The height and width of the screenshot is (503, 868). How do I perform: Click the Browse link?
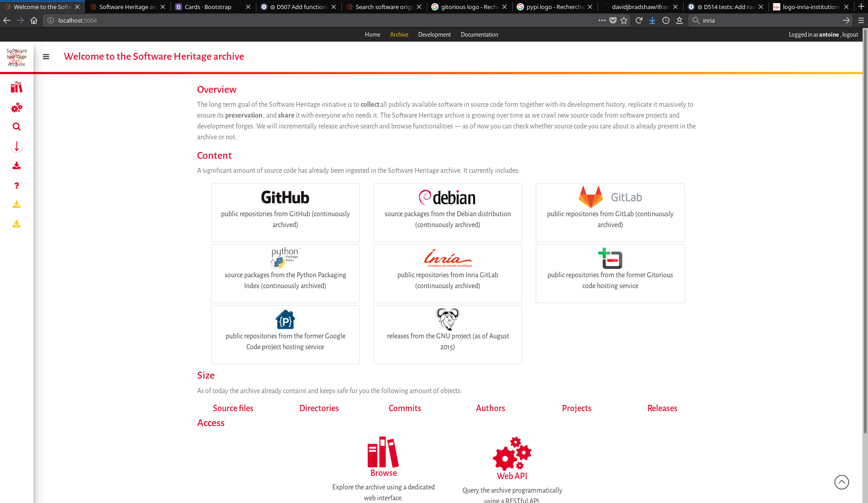[x=383, y=473]
